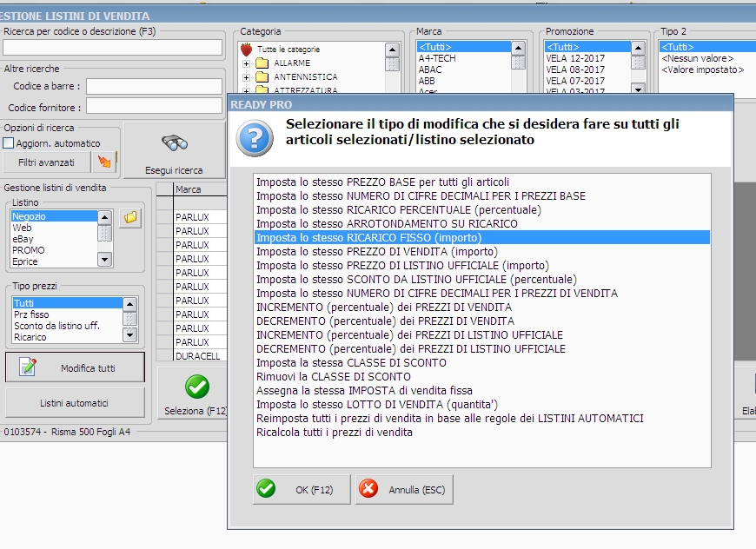Select SCONTO DA LISTINO UFFICIALE option
The image size is (756, 549).
481,280
